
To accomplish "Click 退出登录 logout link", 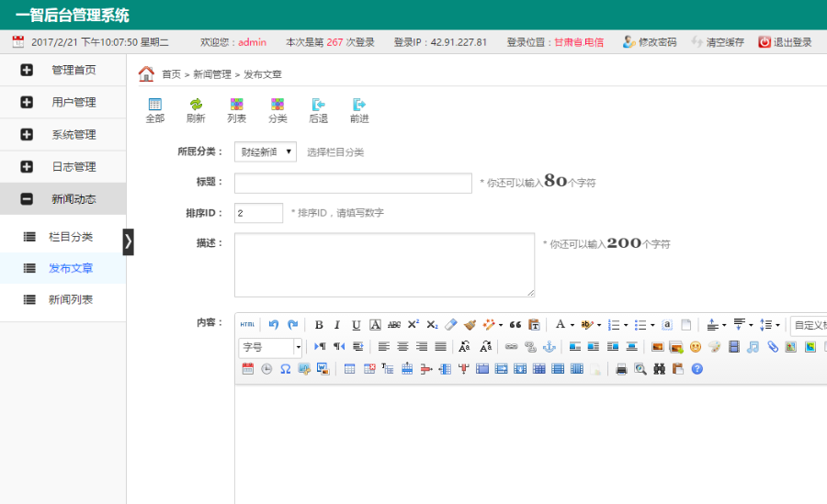I will coord(786,42).
